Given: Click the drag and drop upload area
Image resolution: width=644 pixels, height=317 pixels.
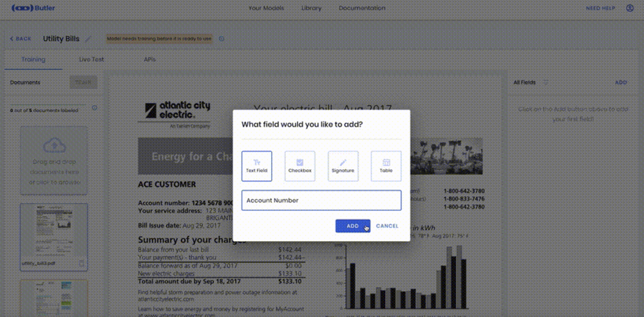Looking at the screenshot, I should [54, 160].
